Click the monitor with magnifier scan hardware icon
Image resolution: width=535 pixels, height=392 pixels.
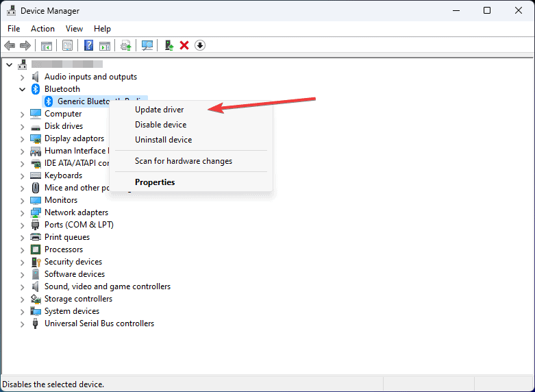147,45
